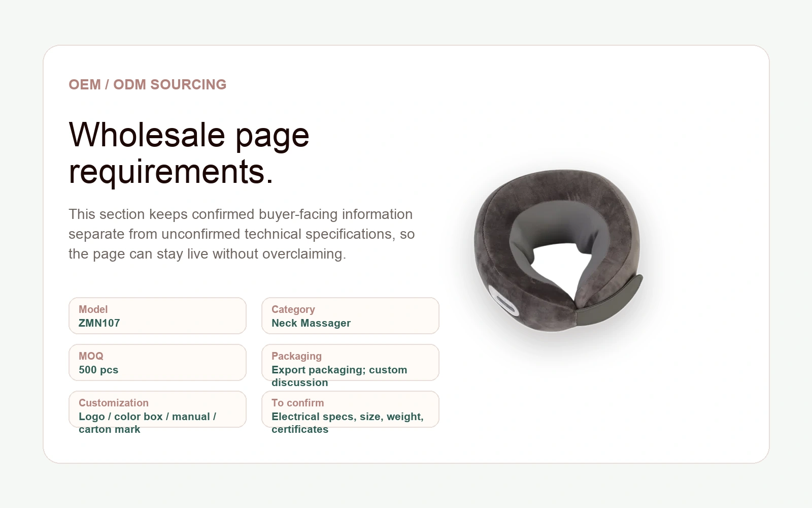Click the Neck Massager value text
The width and height of the screenshot is (812, 508).
(311, 323)
